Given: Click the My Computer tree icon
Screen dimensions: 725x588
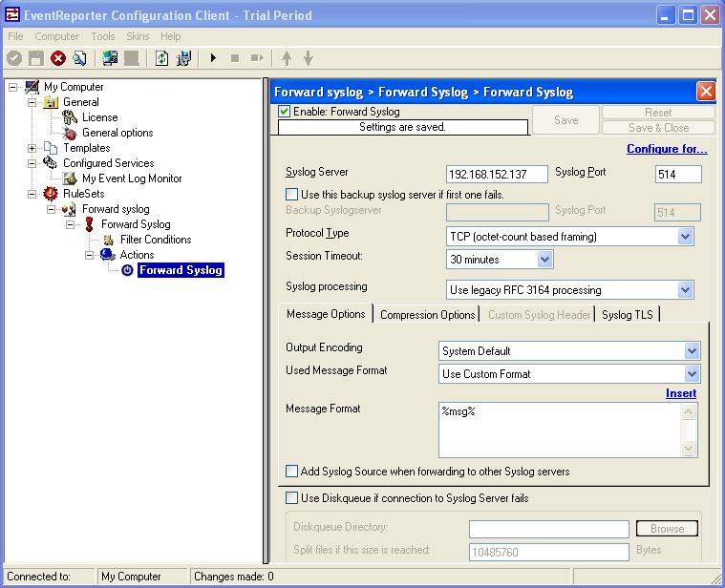Looking at the screenshot, I should (32, 86).
